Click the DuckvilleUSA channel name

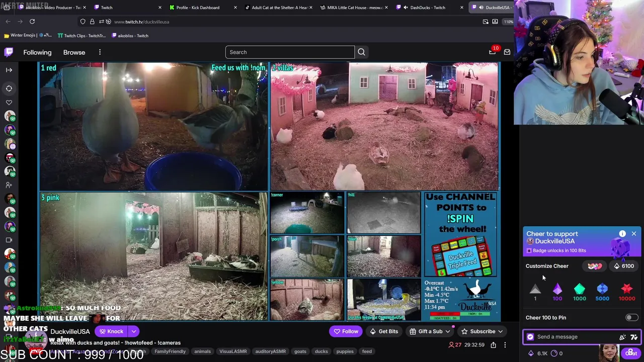click(x=70, y=331)
